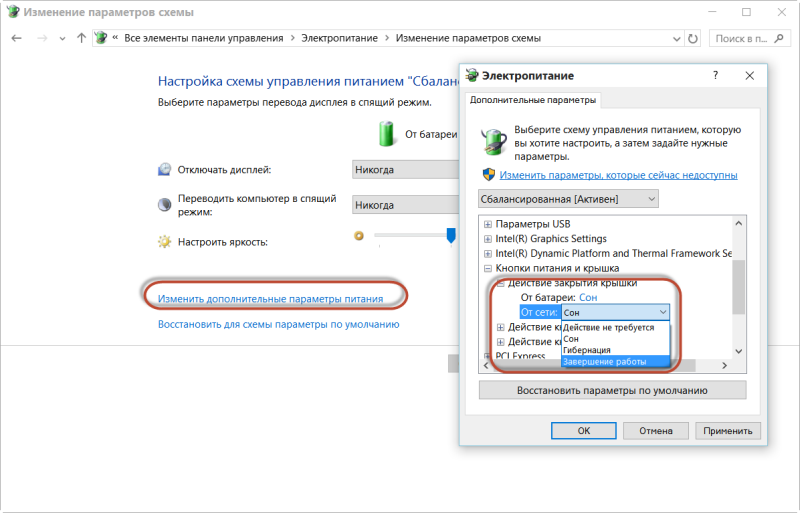Minimize the 'Изменение параметров схемы' window
The image size is (800, 513).
(x=712, y=12)
